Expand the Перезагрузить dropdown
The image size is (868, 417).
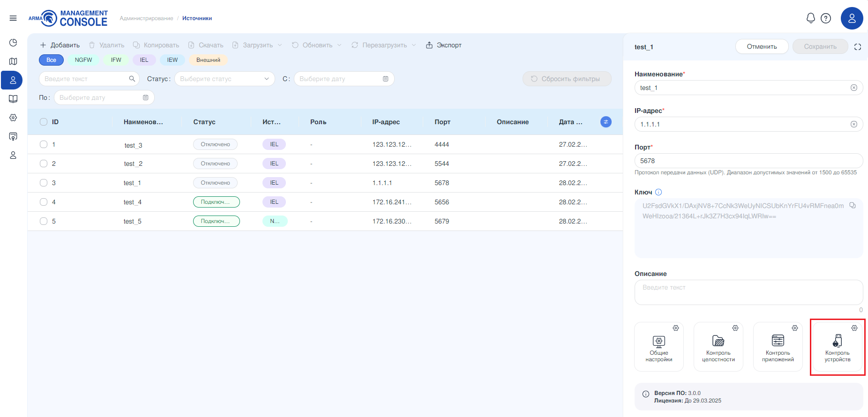(x=414, y=45)
